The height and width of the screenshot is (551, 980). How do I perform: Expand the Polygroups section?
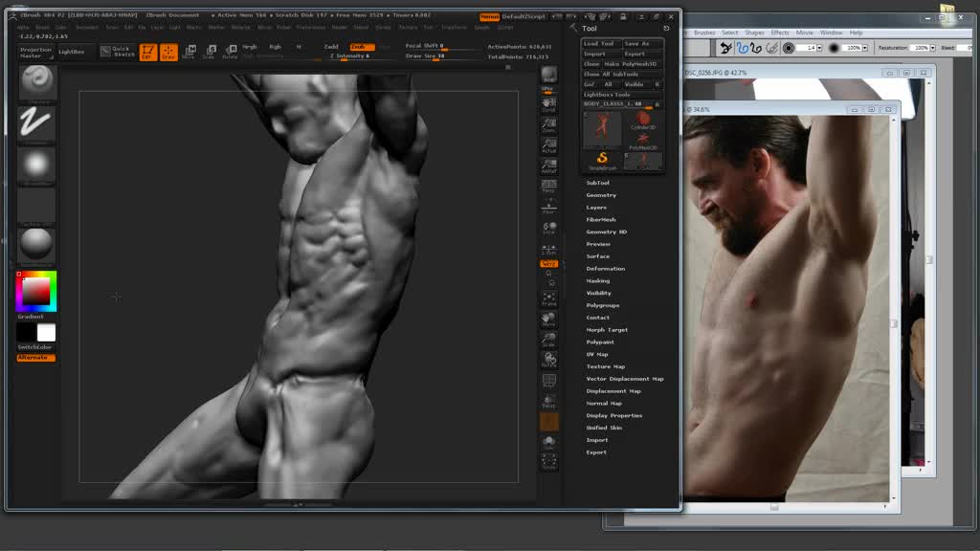click(603, 305)
